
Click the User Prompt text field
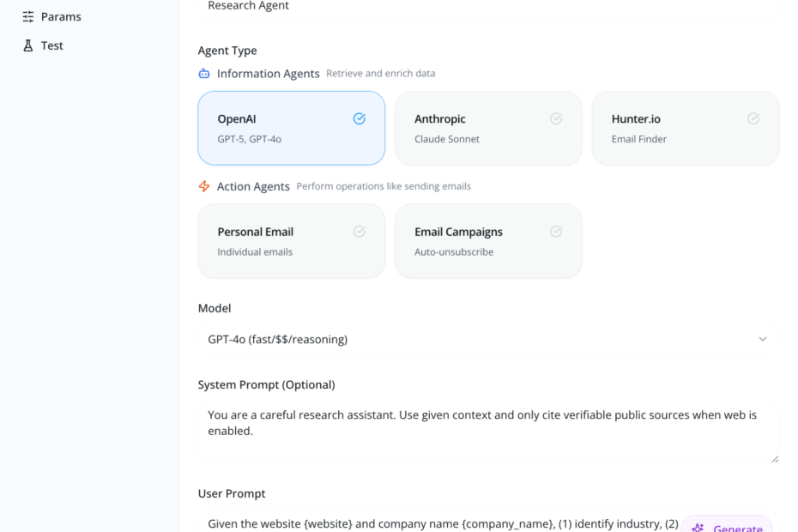(438, 523)
